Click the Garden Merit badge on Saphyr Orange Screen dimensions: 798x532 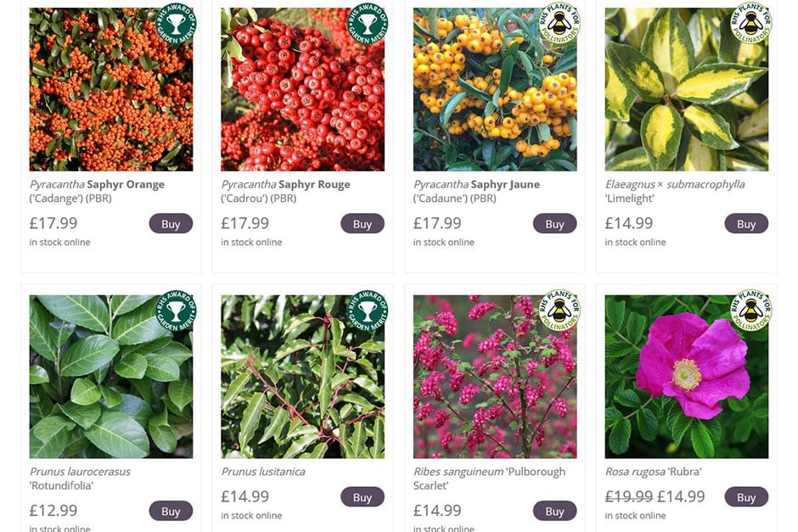click(176, 24)
